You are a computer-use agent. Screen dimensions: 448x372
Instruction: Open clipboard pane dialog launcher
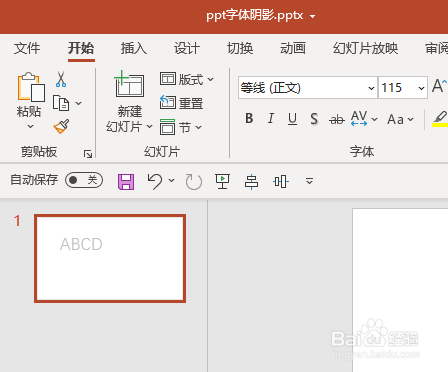click(x=88, y=154)
